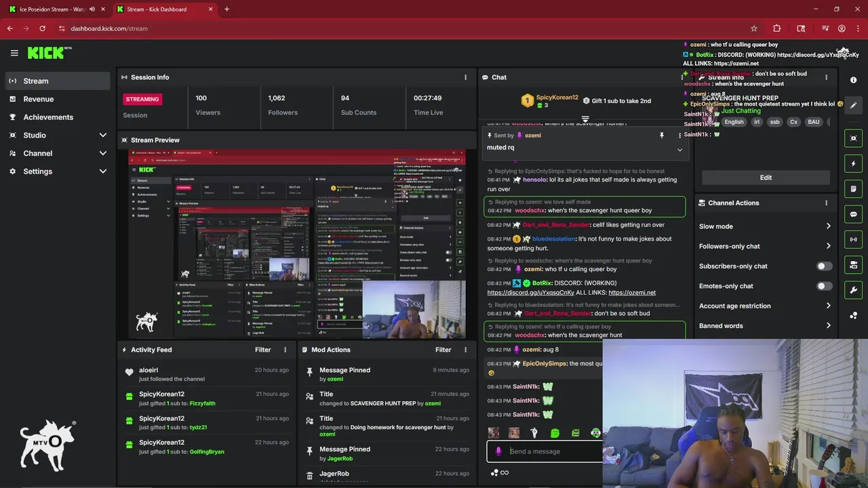Click the stream preview icon in right rail
The height and width of the screenshot is (488, 868).
pyautogui.click(x=853, y=138)
